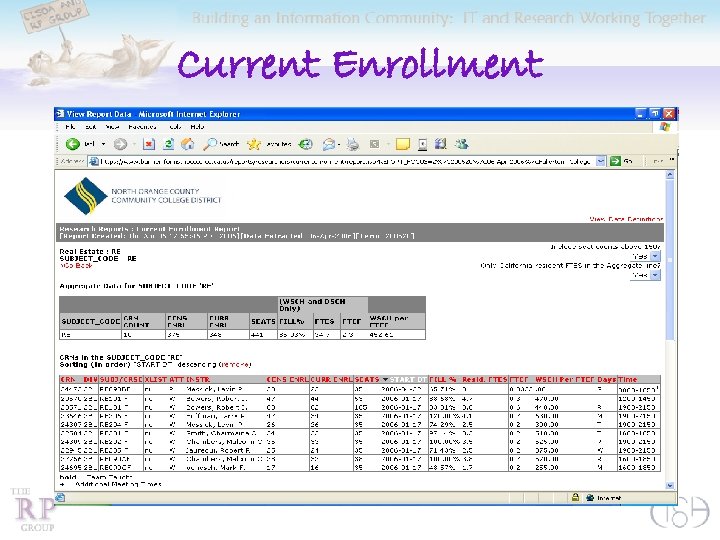The height and width of the screenshot is (540, 720).
Task: Click the Windows flag logo beside the menu bar
Action: [664, 127]
